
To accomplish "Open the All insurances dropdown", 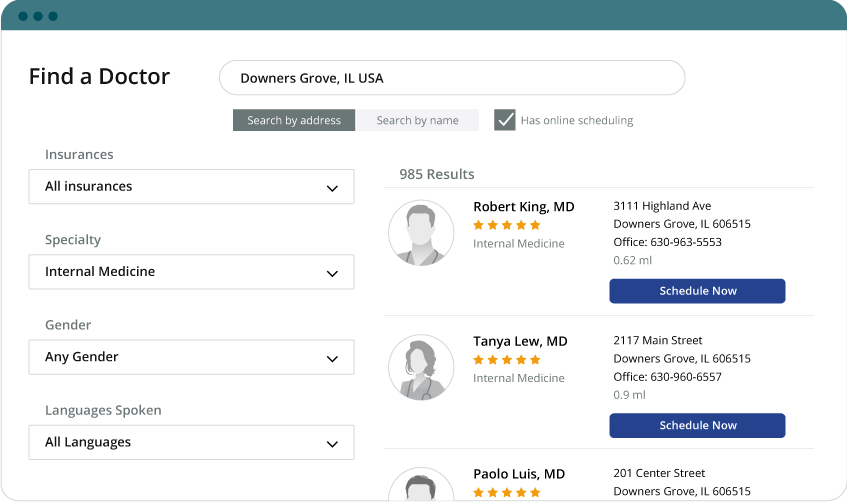I will [191, 186].
